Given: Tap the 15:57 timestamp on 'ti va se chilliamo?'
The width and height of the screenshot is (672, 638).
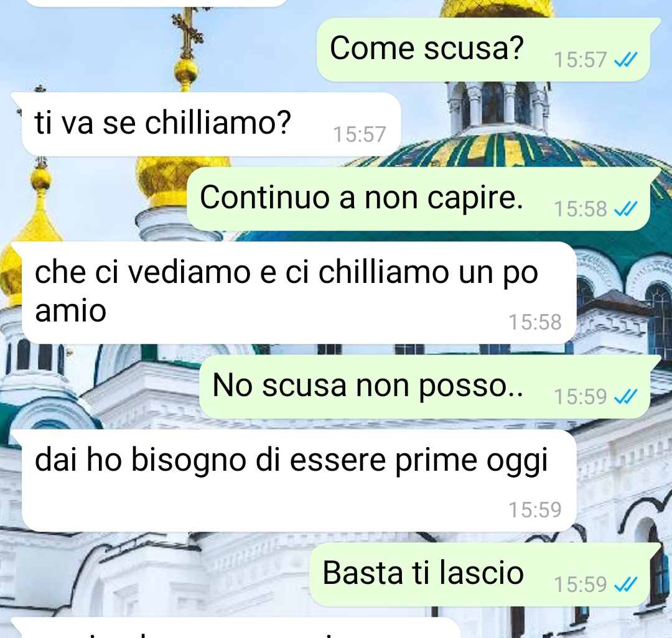Looking at the screenshot, I should [360, 134].
